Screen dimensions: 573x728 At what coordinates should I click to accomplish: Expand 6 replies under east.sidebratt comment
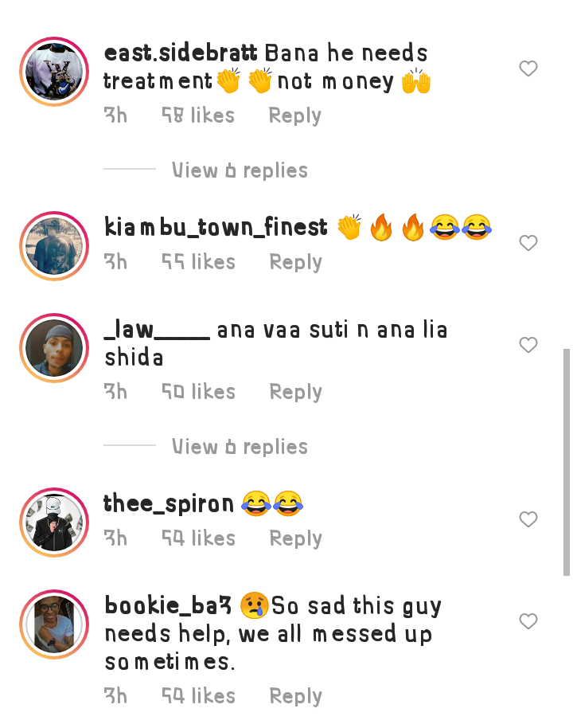(240, 170)
